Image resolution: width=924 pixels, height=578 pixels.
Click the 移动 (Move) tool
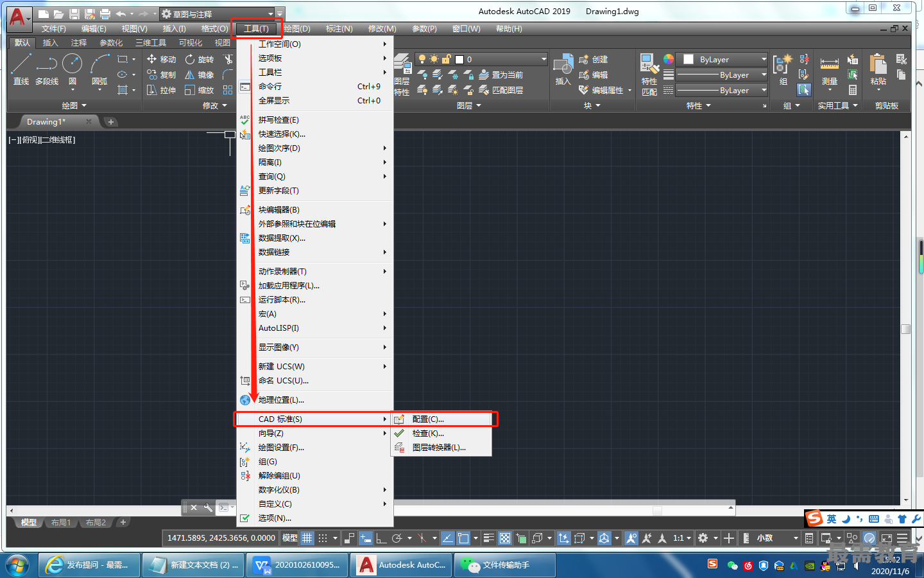pos(162,59)
